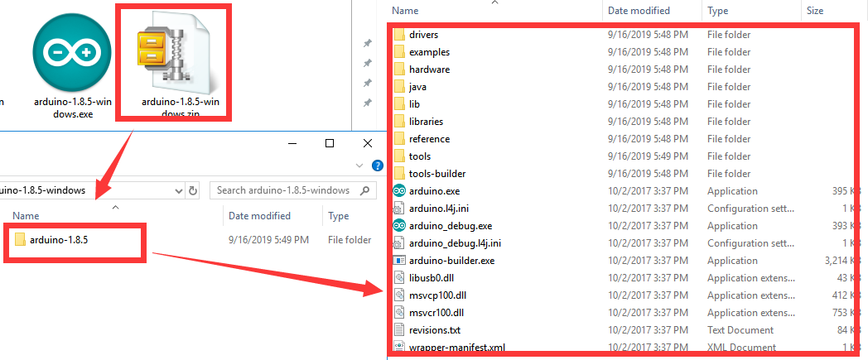Maximize the arduino-1.8.5-windows Explorer window
This screenshot has width=868, height=360.
[330, 143]
